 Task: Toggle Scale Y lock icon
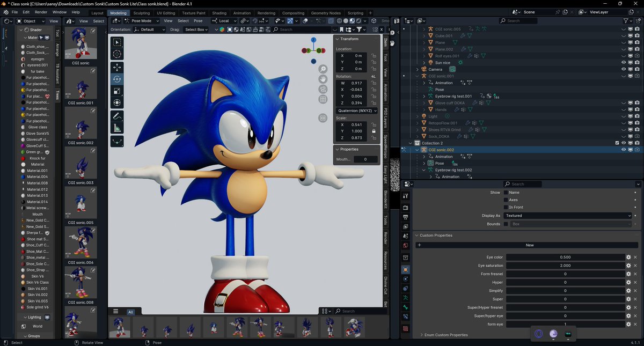[374, 131]
